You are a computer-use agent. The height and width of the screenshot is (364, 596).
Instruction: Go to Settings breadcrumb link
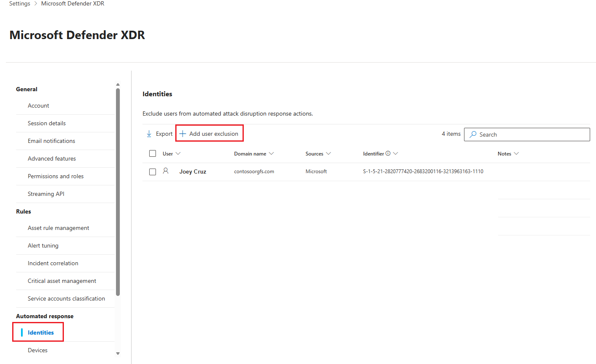tap(20, 3)
